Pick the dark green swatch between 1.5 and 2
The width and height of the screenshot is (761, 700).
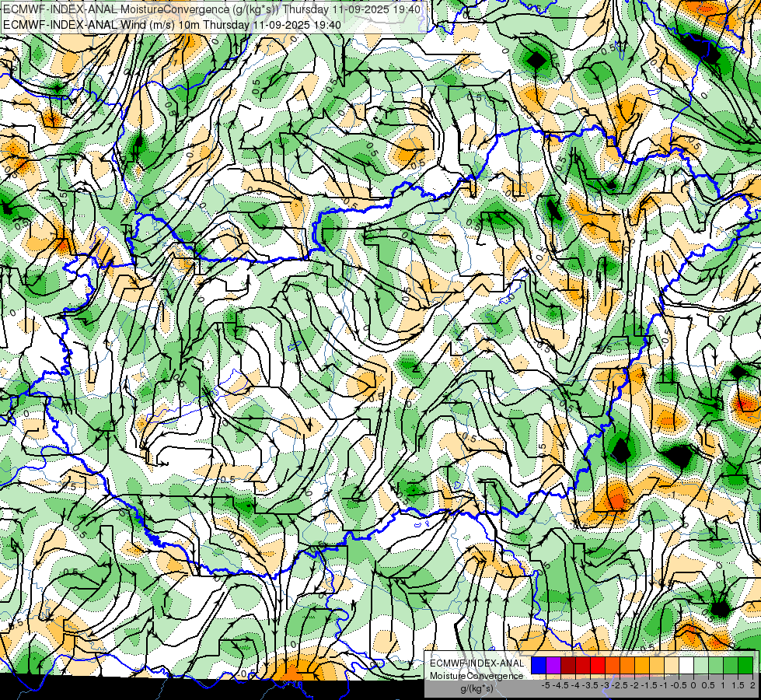coord(745,665)
